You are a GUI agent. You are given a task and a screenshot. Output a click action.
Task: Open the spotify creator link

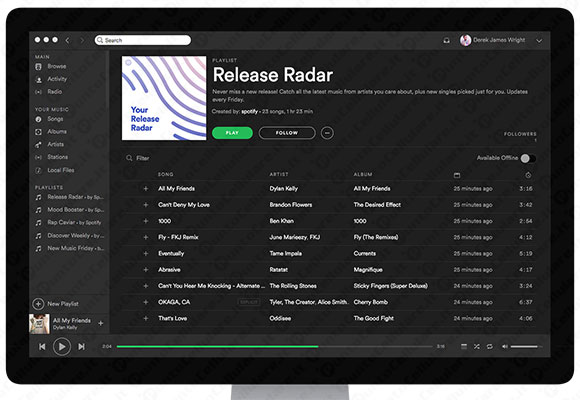[250, 111]
